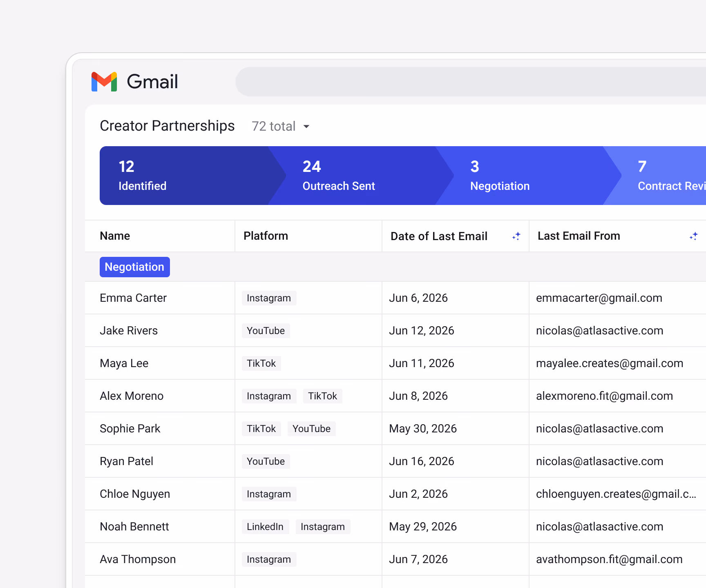Click Ava Thompson's Instagram tag
This screenshot has height=588, width=706.
click(269, 559)
